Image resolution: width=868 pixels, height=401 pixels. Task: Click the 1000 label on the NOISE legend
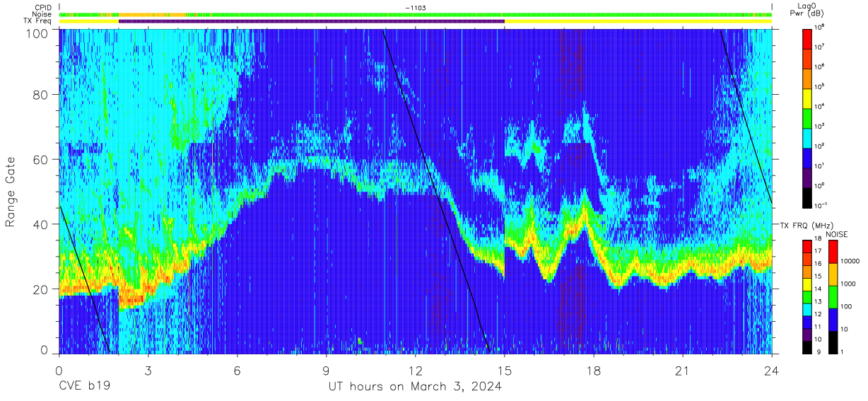pyautogui.click(x=848, y=284)
